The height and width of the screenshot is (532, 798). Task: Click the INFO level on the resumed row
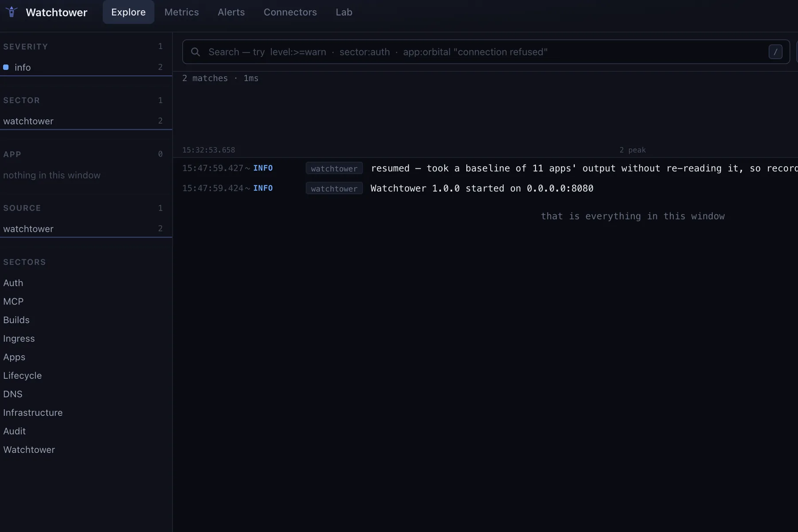[263, 168]
